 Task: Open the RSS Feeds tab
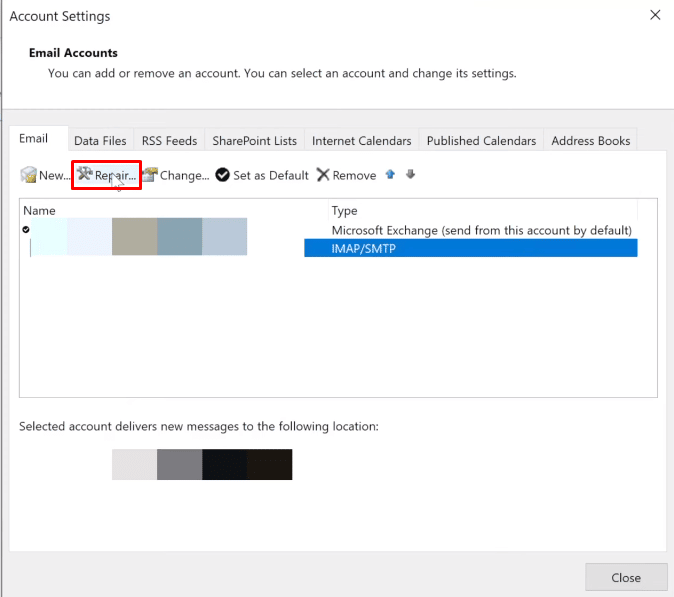tap(169, 141)
